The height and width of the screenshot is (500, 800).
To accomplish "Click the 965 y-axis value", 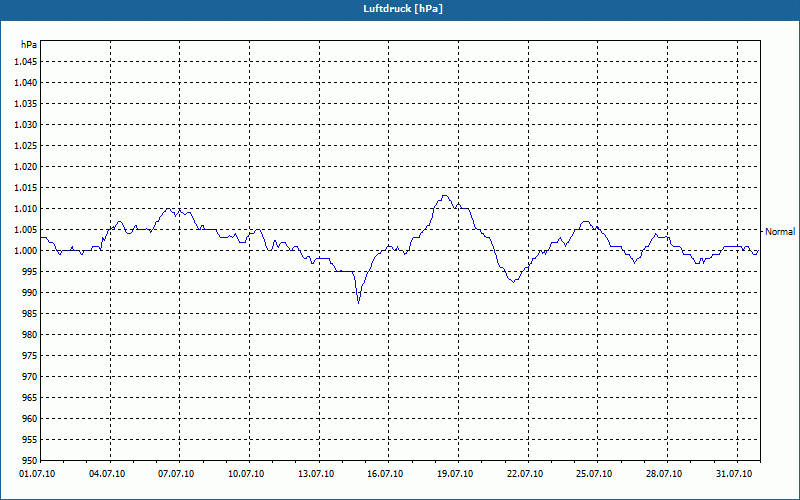I will 31,397.
